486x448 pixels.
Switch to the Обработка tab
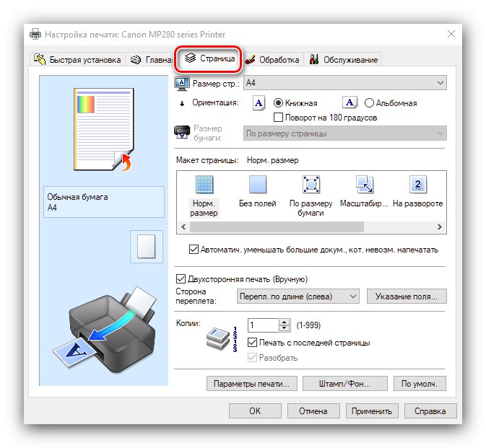click(x=272, y=60)
